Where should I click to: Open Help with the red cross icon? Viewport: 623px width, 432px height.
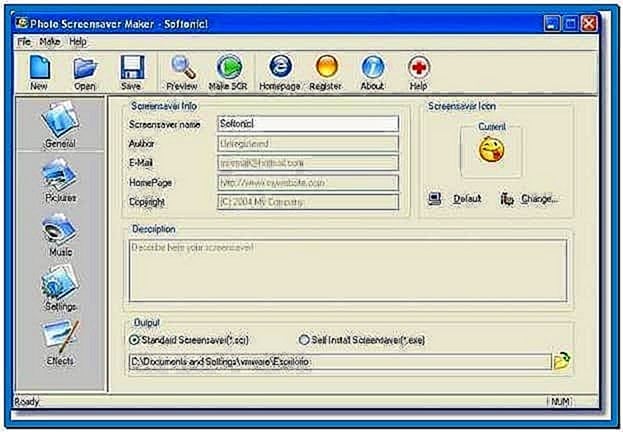tap(418, 72)
